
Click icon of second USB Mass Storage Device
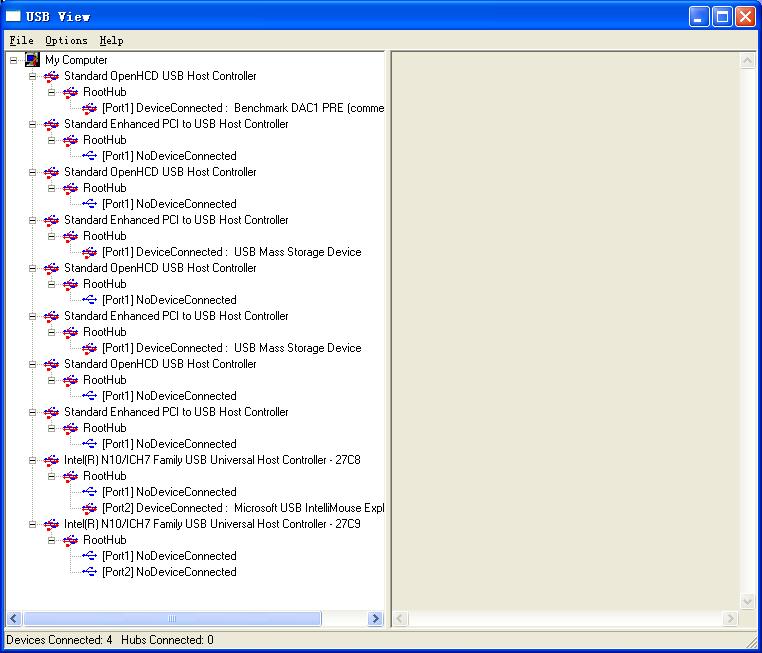point(89,348)
